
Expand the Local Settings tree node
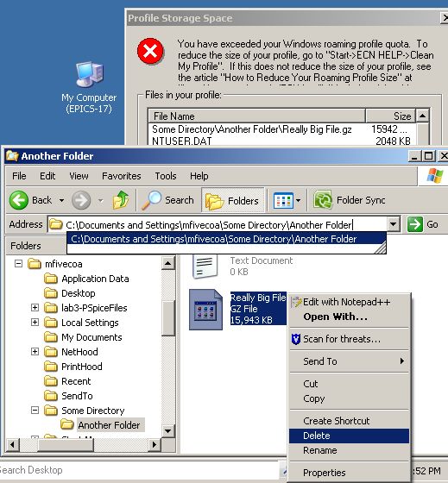[x=35, y=323]
